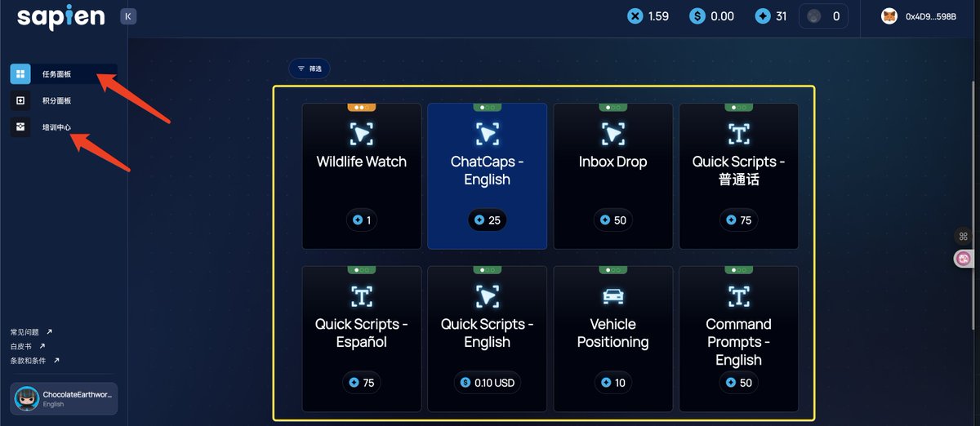Click the Quick Scripts - 普通话 text icon

(x=739, y=133)
